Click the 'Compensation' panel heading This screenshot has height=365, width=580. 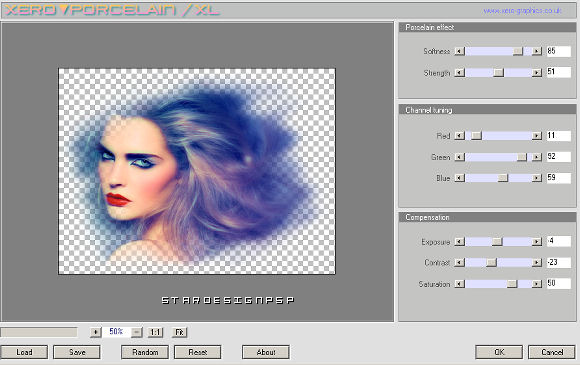point(427,217)
